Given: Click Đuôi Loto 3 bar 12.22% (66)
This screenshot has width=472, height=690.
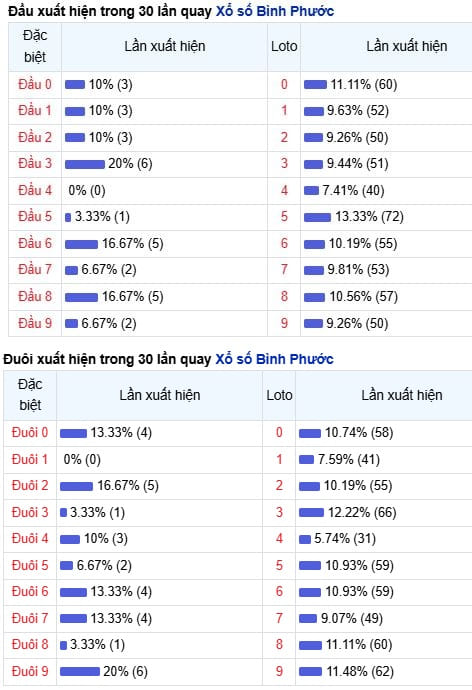Looking at the screenshot, I should (x=311, y=512).
